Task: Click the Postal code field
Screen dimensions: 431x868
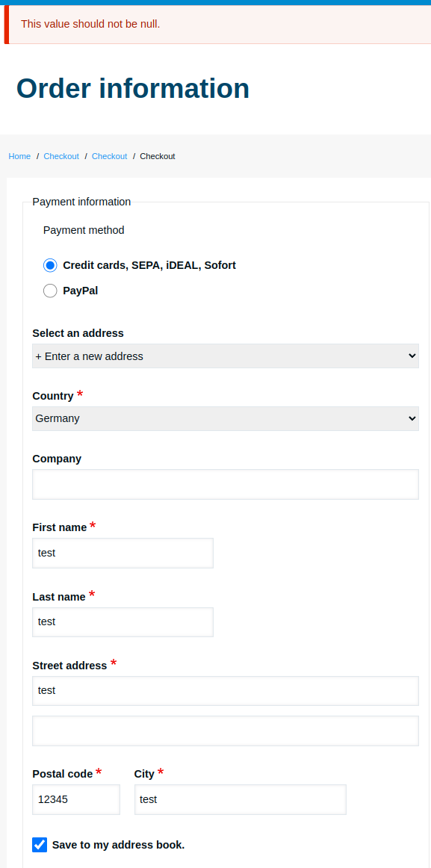Action: tap(76, 799)
